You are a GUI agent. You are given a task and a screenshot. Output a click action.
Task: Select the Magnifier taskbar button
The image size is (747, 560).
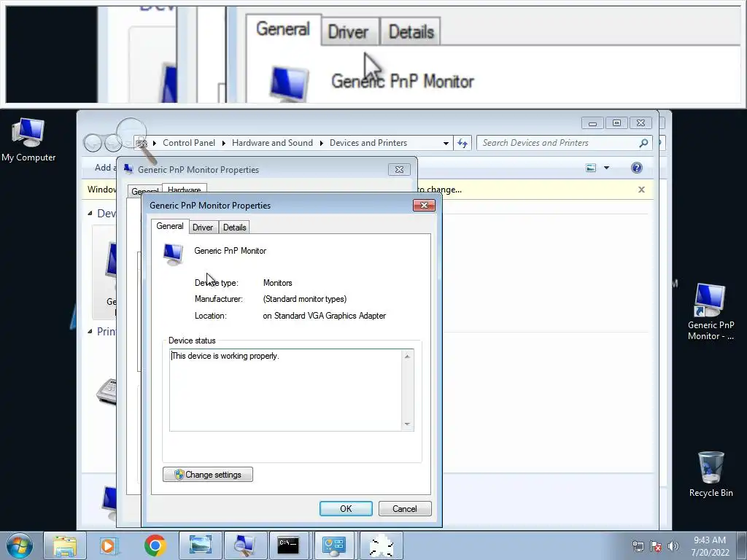[244, 545]
